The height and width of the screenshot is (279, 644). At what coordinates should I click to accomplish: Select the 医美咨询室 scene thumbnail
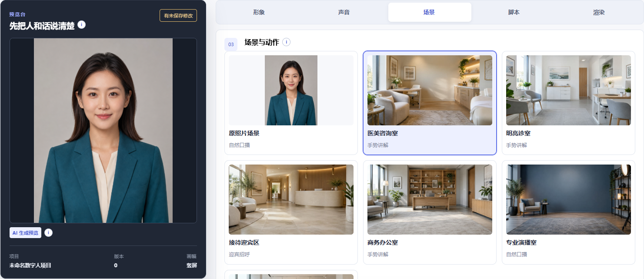[x=430, y=90]
